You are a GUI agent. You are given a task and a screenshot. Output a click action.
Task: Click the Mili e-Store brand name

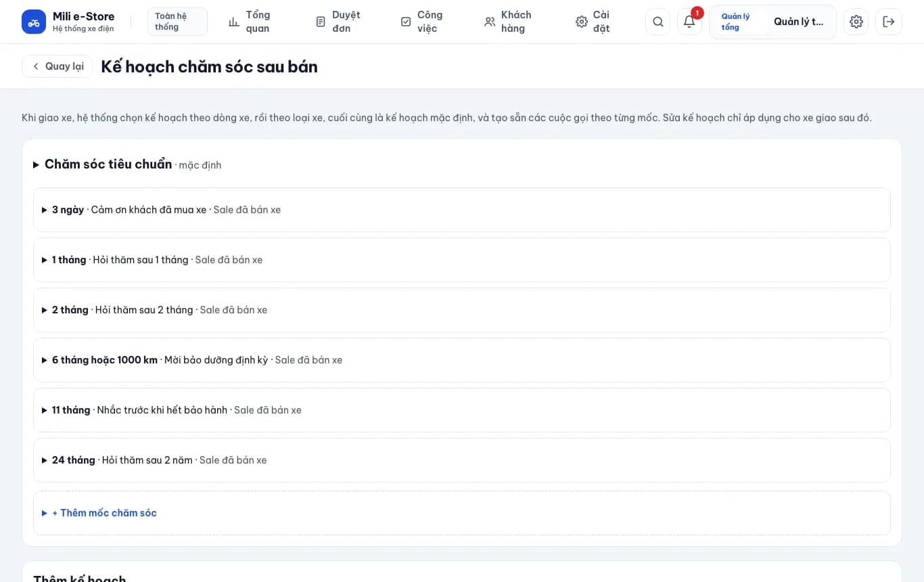(84, 16)
